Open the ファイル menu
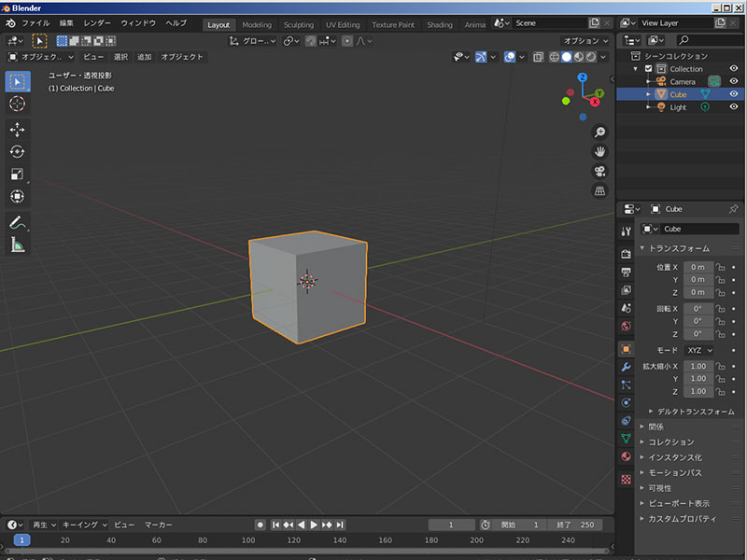The width and height of the screenshot is (747, 560). pyautogui.click(x=35, y=23)
